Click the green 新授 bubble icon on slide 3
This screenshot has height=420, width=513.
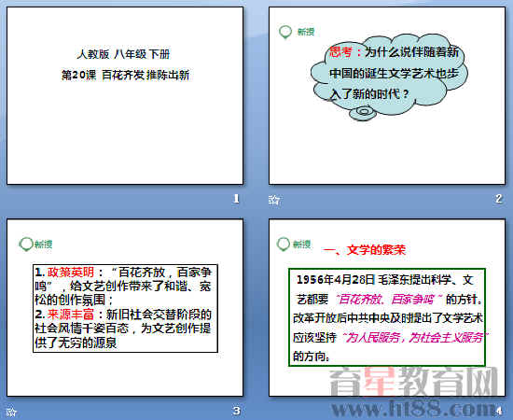26,245
